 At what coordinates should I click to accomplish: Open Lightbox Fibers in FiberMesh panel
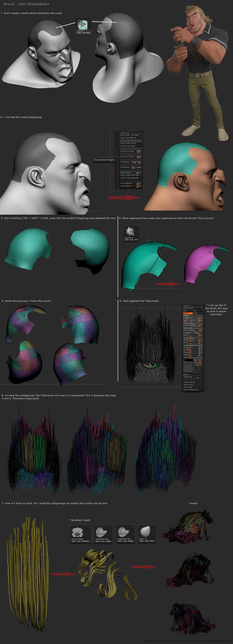pos(193,308)
